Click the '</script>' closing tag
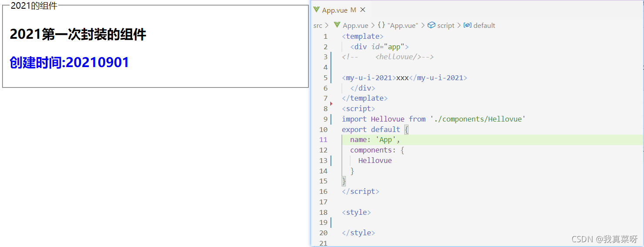This screenshot has height=247, width=644. pyautogui.click(x=360, y=191)
